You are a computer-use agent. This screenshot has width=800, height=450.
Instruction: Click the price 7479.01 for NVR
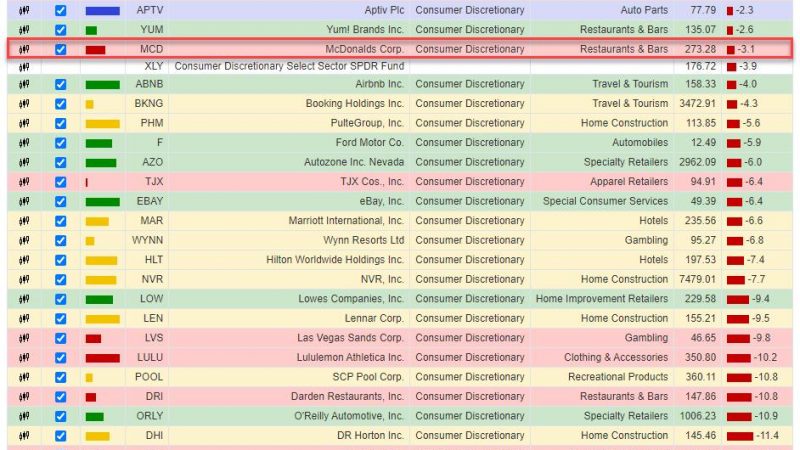pyautogui.click(x=697, y=280)
